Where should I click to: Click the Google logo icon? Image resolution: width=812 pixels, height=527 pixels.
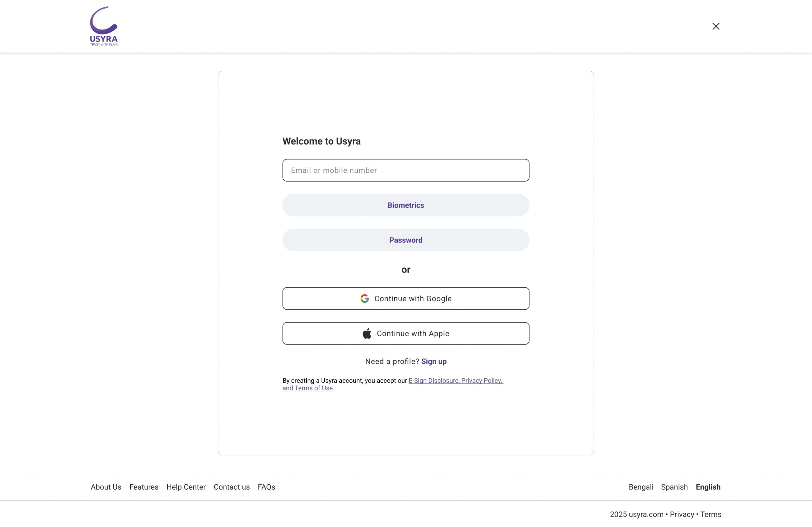pos(364,299)
